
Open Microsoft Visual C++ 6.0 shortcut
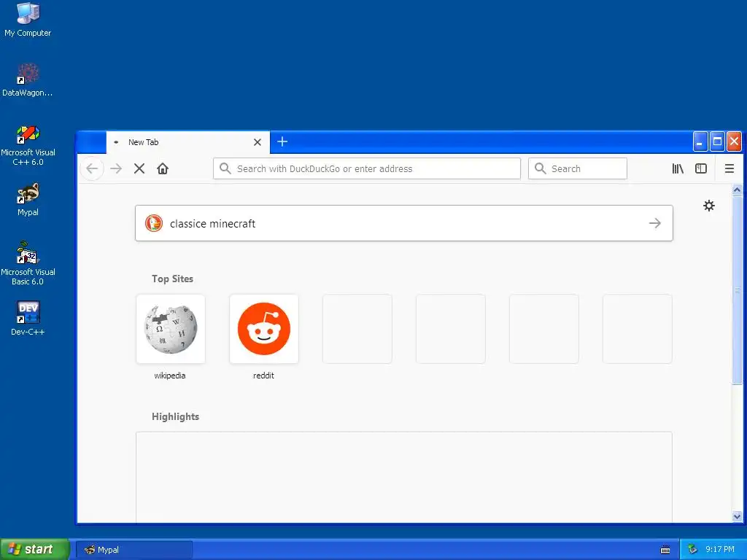click(x=28, y=145)
